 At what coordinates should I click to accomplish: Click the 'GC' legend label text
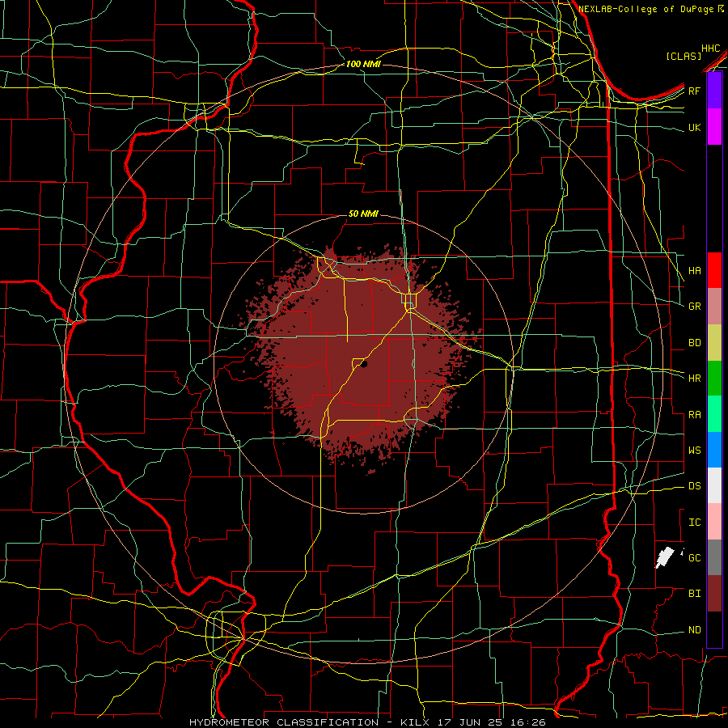(x=695, y=557)
